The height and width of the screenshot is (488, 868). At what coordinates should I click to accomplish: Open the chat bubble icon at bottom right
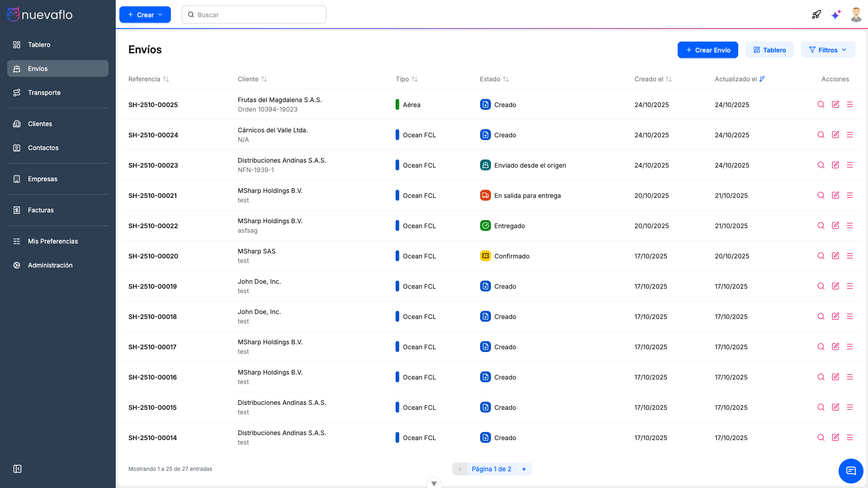pyautogui.click(x=851, y=471)
